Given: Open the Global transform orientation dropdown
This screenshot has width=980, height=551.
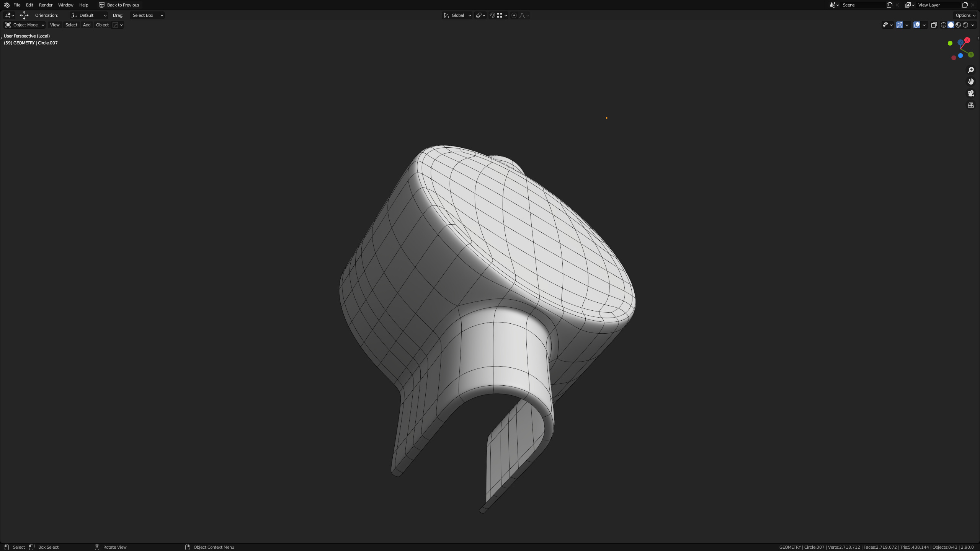Looking at the screenshot, I should 457,15.
